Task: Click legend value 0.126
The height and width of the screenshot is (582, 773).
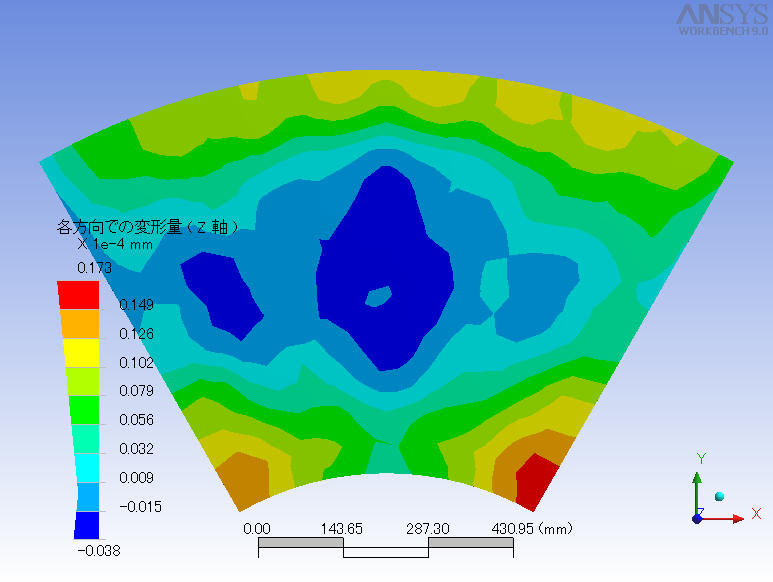Action: pyautogui.click(x=136, y=334)
